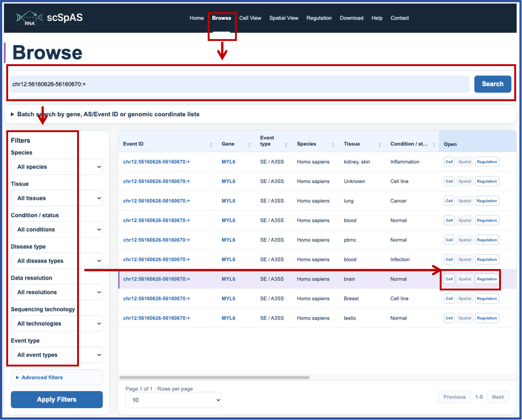
Task: Open the Contact page
Action: [400, 18]
